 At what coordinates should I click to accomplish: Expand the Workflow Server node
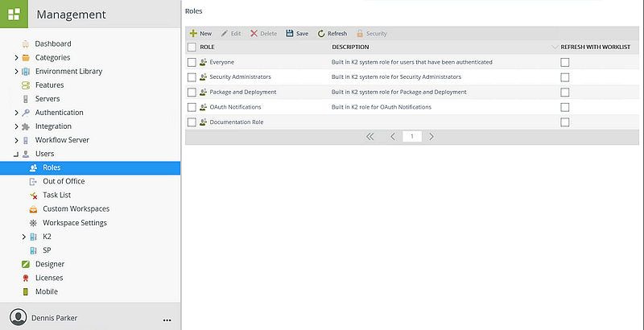(x=16, y=140)
